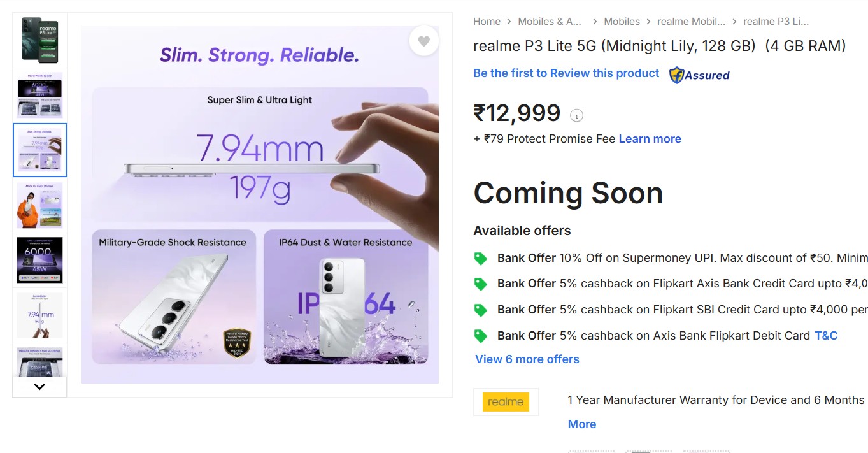Open Mobiles breadcrumb category
The width and height of the screenshot is (868, 453).
(622, 22)
